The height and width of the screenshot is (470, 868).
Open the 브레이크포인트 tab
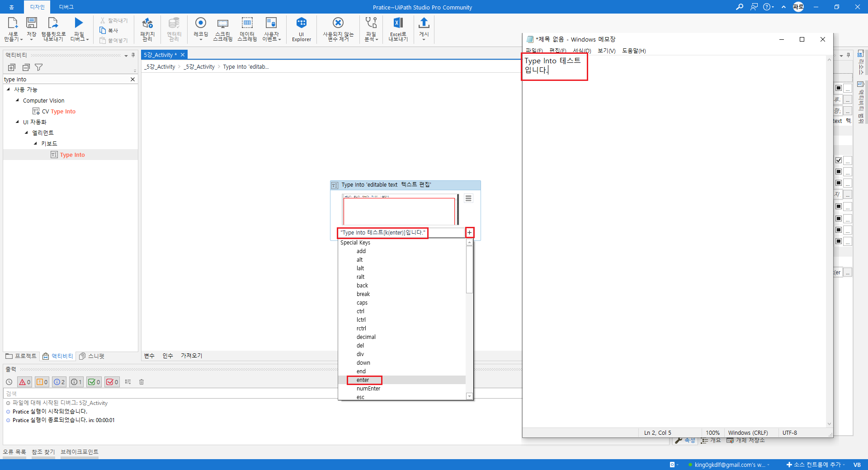80,452
